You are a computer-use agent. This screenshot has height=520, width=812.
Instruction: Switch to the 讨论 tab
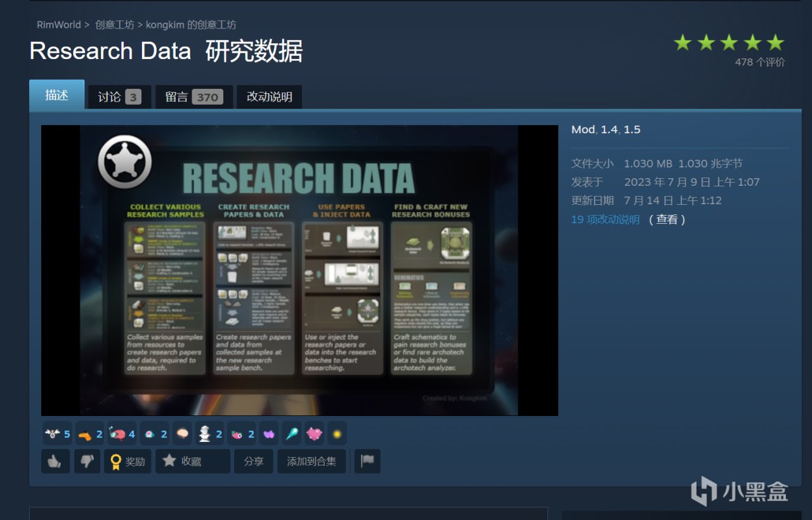click(x=119, y=97)
